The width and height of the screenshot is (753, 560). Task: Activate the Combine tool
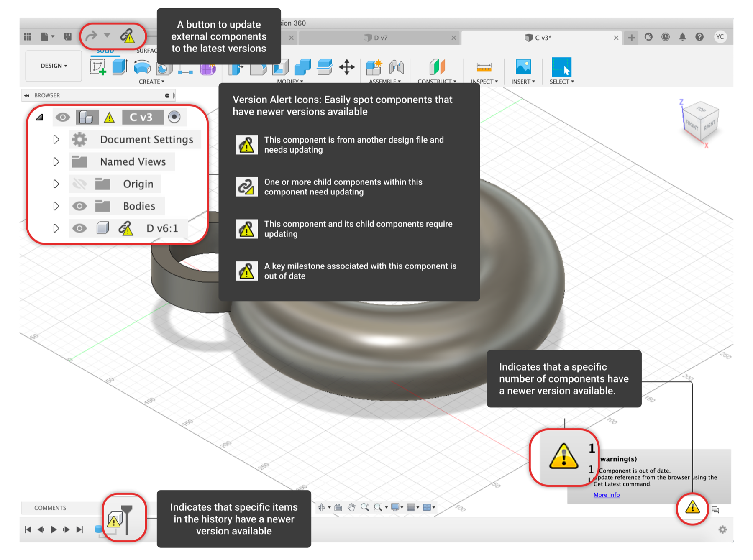302,67
